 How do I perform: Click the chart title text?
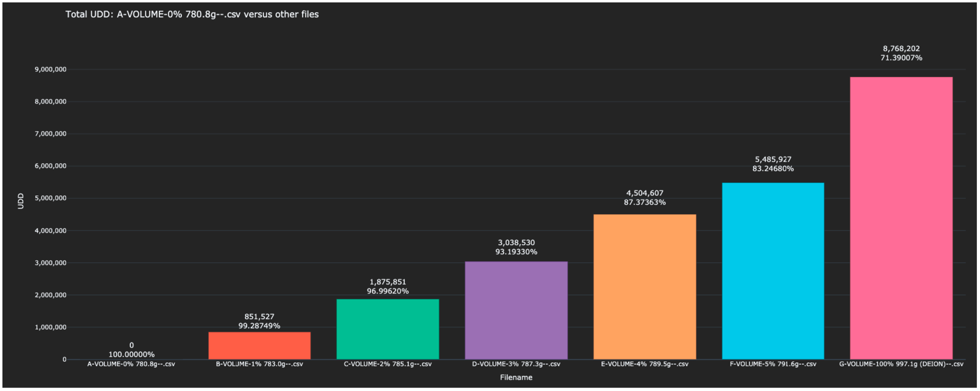click(x=192, y=15)
